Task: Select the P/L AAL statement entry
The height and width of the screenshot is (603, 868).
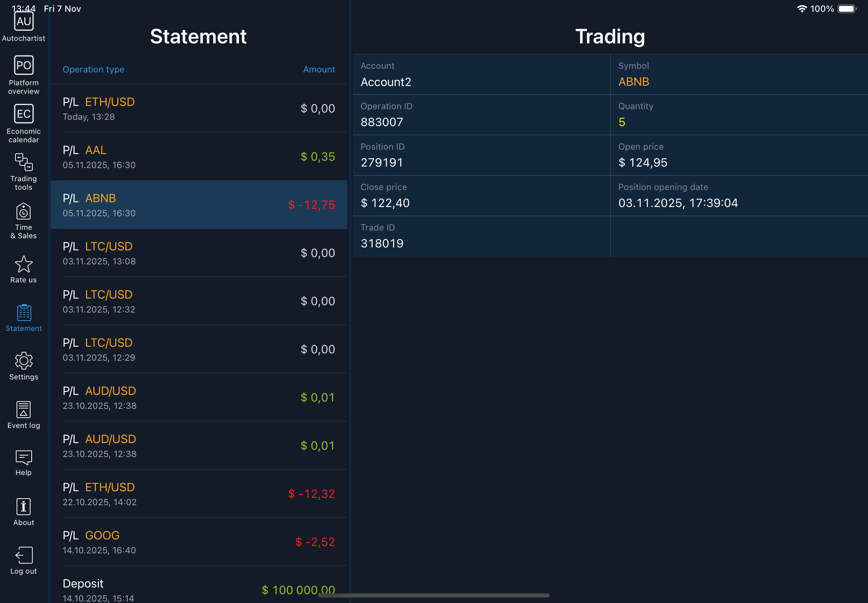Action: pos(198,156)
